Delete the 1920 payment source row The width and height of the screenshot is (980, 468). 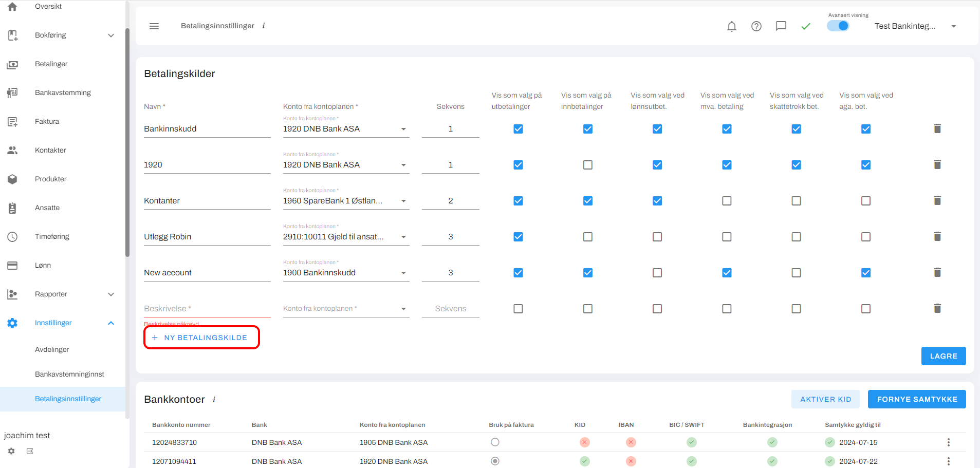click(x=937, y=164)
